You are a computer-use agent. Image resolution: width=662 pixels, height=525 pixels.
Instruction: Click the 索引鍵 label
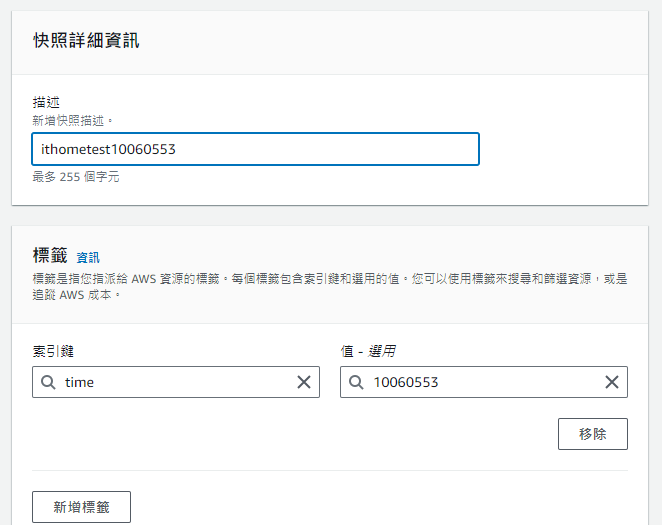[53, 351]
